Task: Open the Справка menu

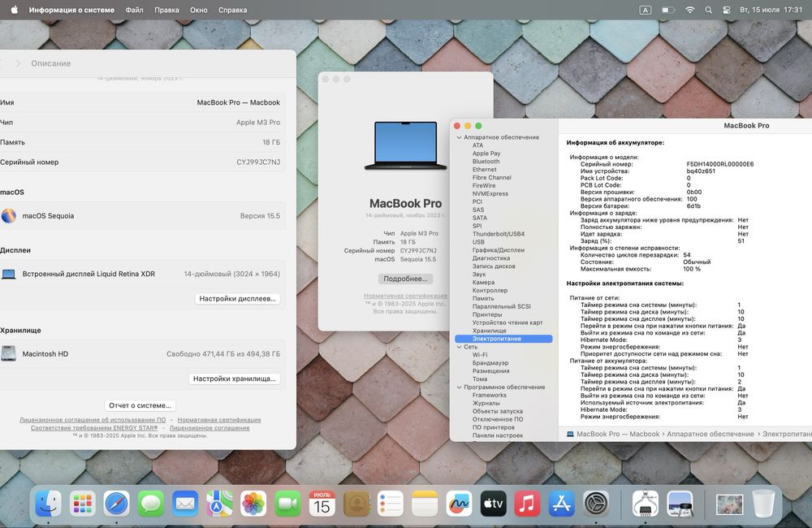Action: [x=232, y=10]
